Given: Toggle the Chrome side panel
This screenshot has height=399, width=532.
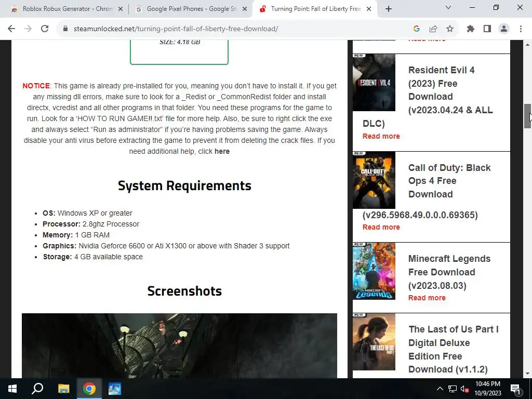Looking at the screenshot, I should click(487, 29).
